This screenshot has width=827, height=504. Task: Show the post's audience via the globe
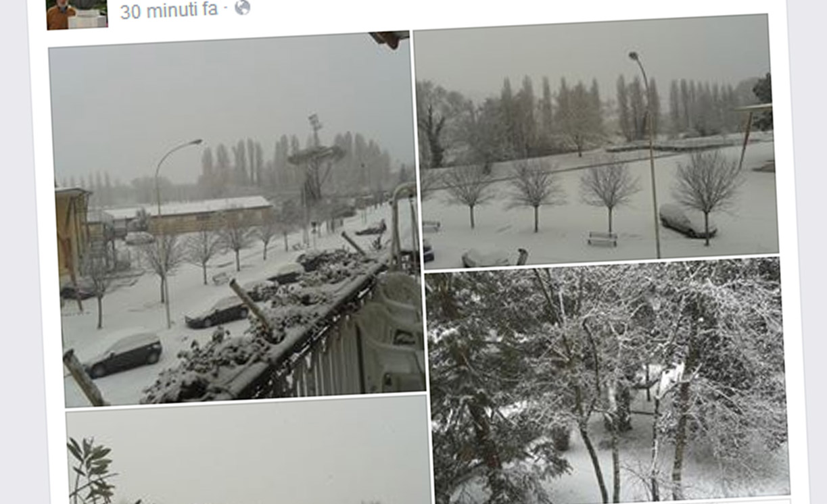pyautogui.click(x=242, y=8)
